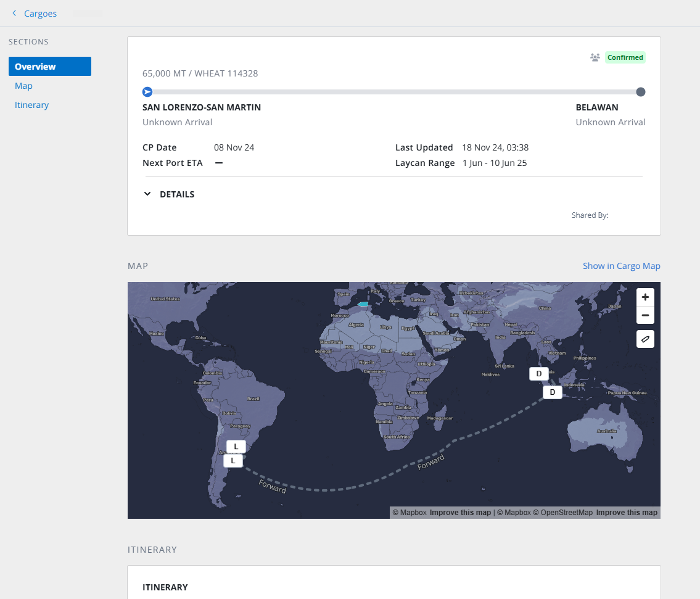Image resolution: width=700 pixels, height=599 pixels.
Task: Click the Belawan end point on progress bar
Action: (x=641, y=92)
